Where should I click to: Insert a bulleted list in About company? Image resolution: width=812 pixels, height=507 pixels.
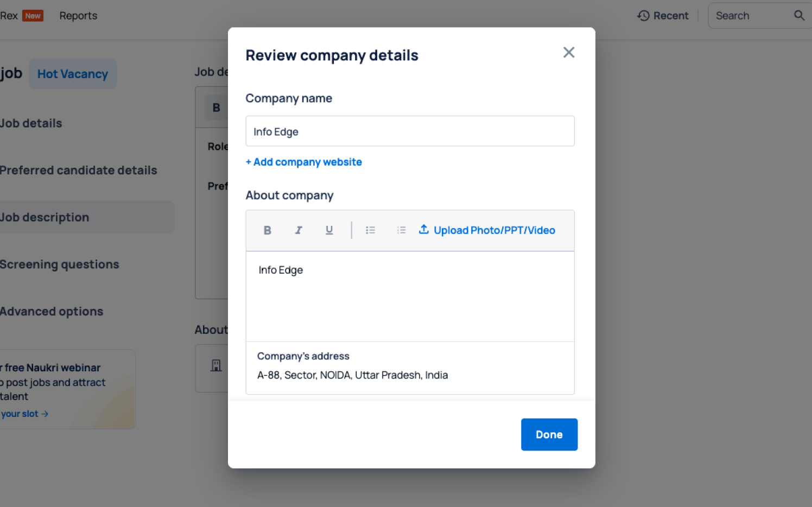(370, 230)
